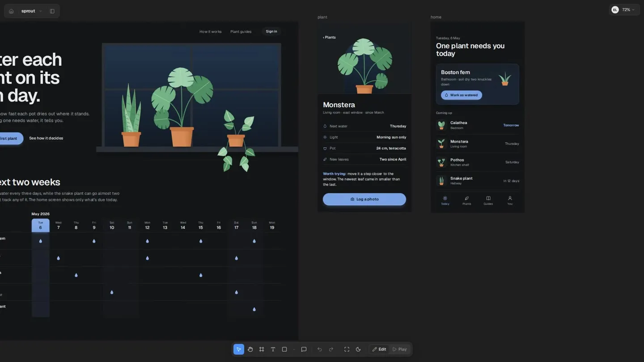The width and height of the screenshot is (644, 362).
Task: Open the Today tab in home frame
Action: [445, 201]
